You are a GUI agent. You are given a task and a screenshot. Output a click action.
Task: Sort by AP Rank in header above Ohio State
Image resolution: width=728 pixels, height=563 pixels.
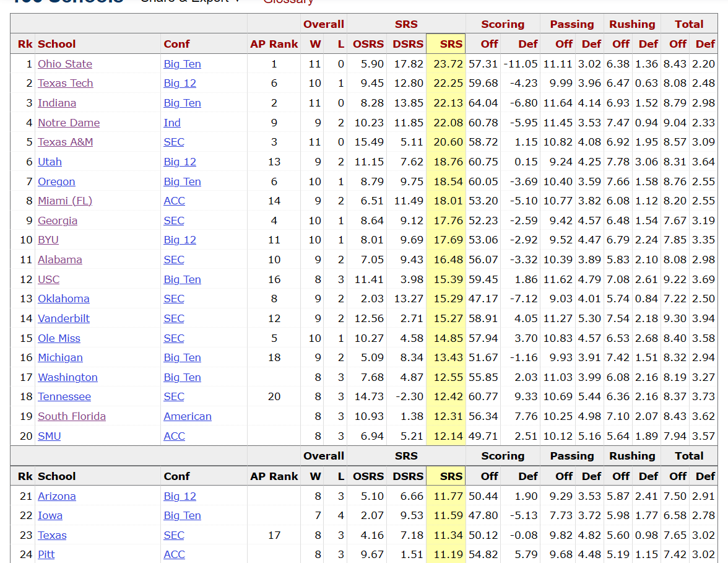(x=274, y=44)
